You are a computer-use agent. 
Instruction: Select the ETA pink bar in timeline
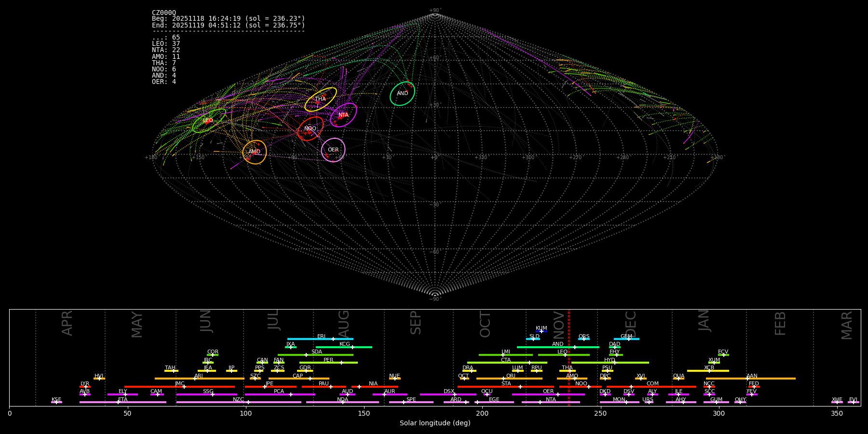pos(123,402)
